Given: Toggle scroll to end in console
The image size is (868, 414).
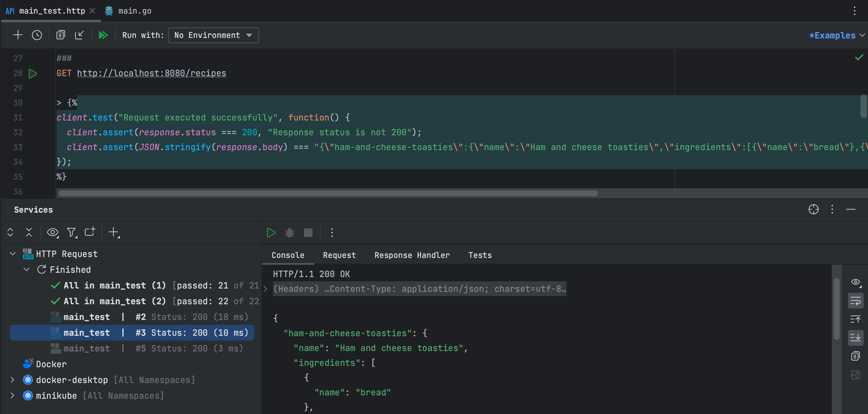Looking at the screenshot, I should (x=855, y=337).
